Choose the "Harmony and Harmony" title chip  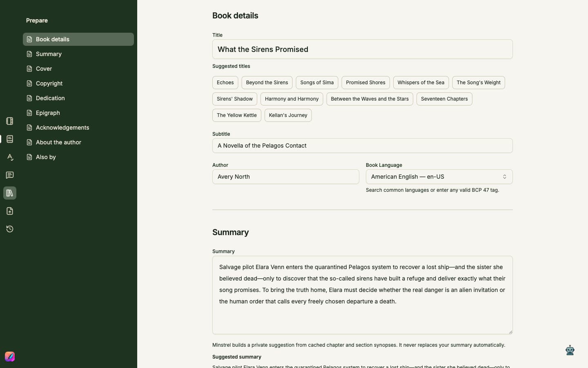point(292,99)
